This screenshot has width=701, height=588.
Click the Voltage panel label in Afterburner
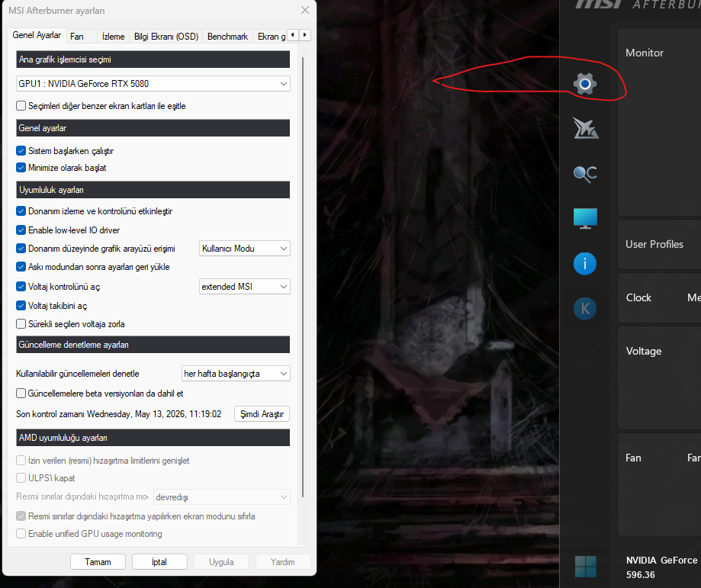[x=643, y=351]
